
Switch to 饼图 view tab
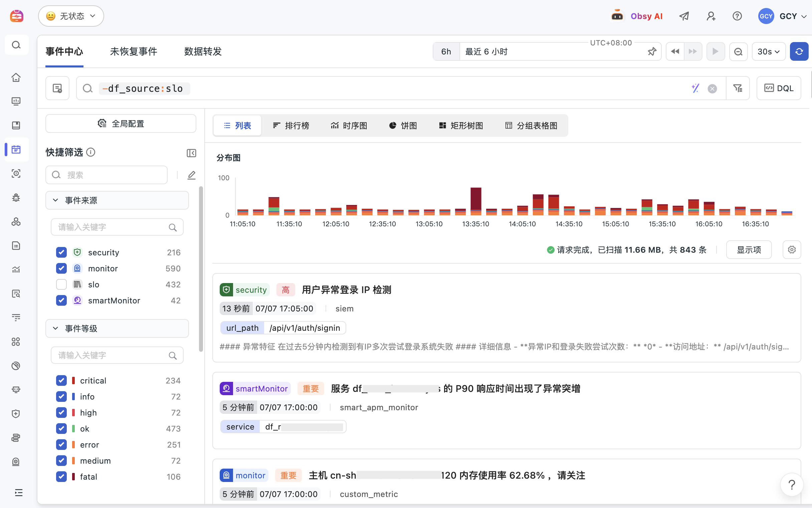(x=403, y=125)
